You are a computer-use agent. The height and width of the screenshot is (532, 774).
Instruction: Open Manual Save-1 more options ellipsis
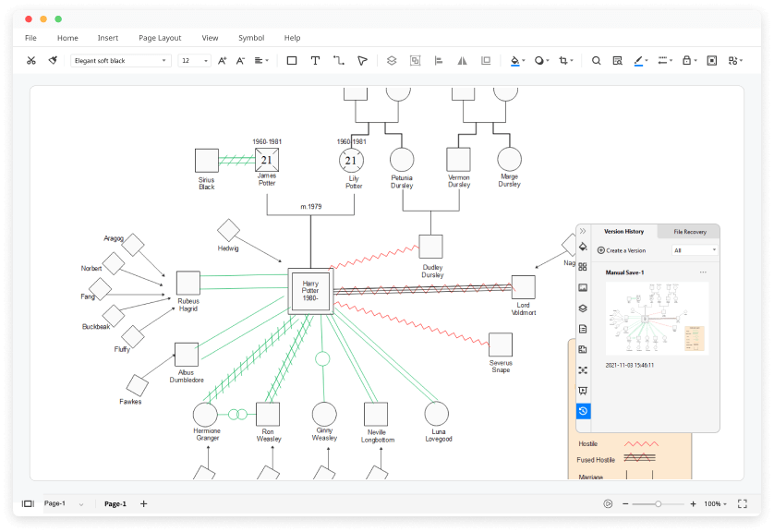(703, 272)
